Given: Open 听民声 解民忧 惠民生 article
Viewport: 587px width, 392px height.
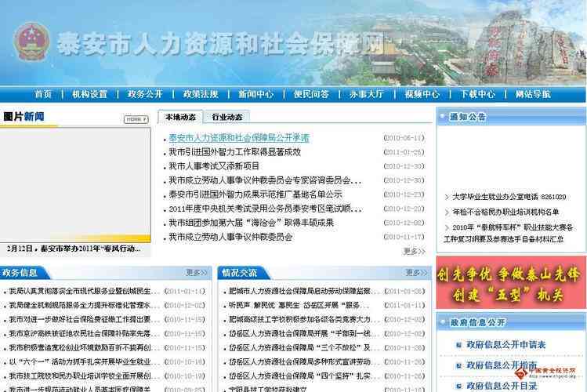Looking at the screenshot, I should click(x=299, y=306).
